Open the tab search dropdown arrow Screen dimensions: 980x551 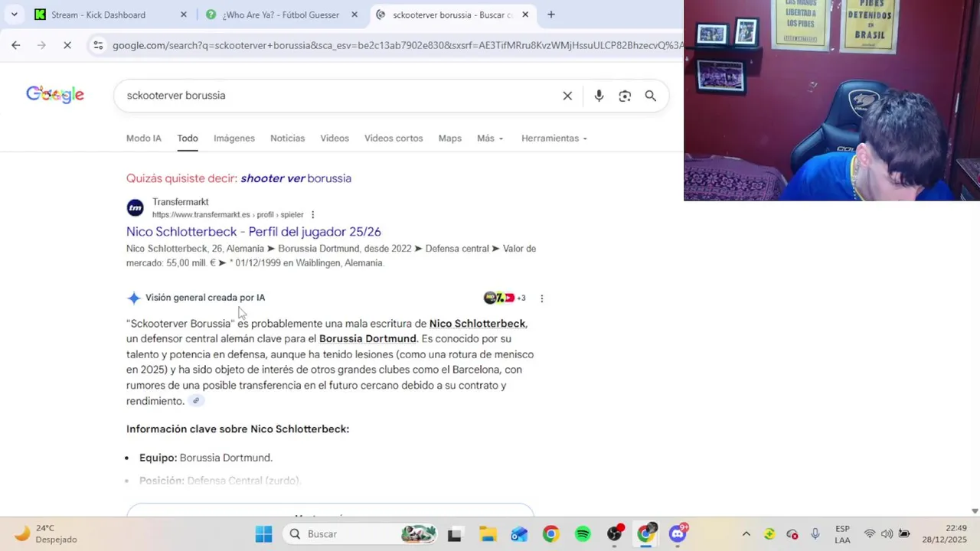point(14,15)
